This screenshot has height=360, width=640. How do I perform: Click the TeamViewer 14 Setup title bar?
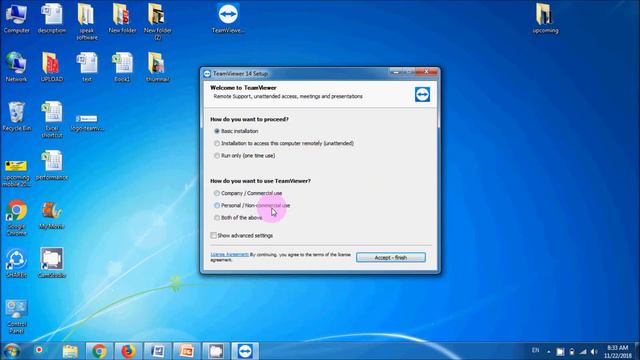click(298, 73)
